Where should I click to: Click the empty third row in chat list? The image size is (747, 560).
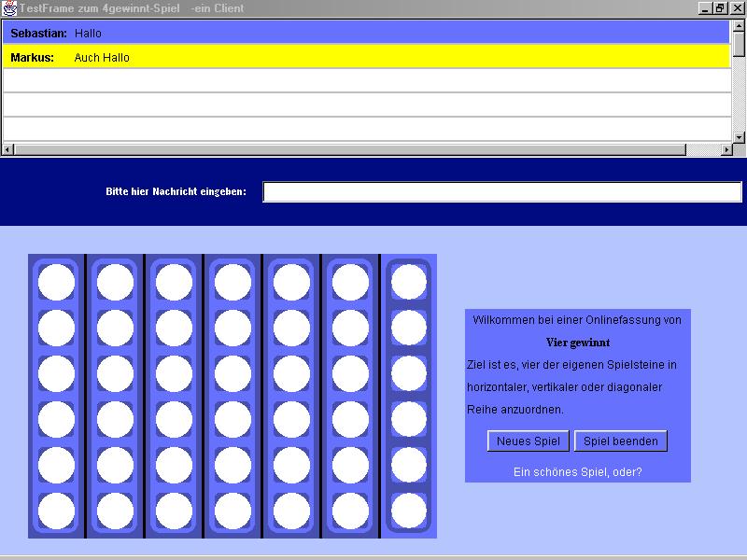364,81
